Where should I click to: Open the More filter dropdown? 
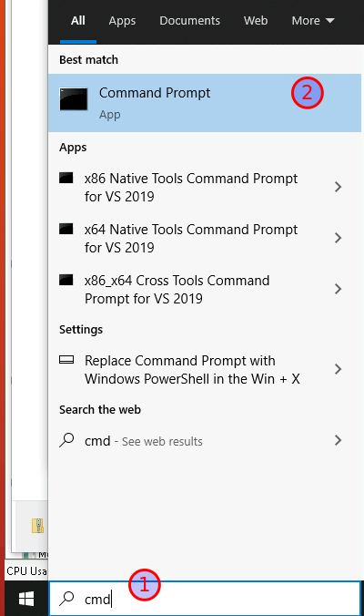point(313,21)
